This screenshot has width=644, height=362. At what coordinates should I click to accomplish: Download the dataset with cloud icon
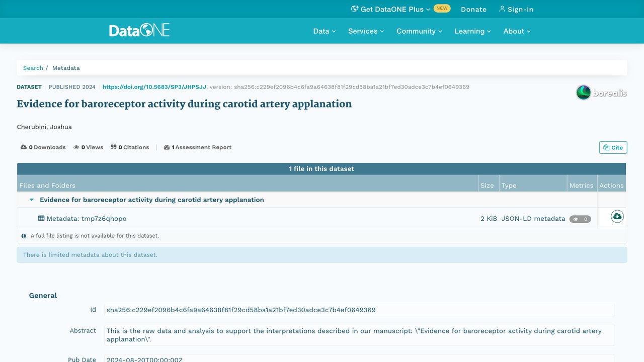(617, 217)
